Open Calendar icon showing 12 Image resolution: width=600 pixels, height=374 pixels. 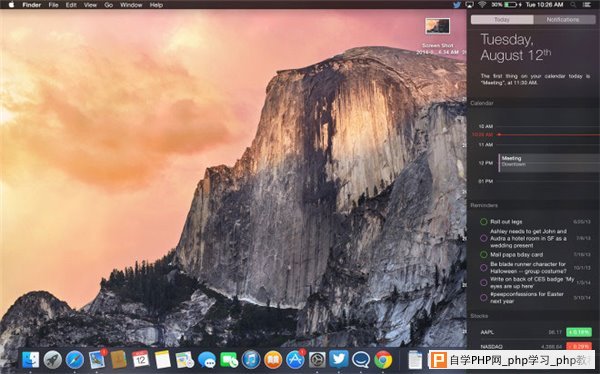click(140, 359)
